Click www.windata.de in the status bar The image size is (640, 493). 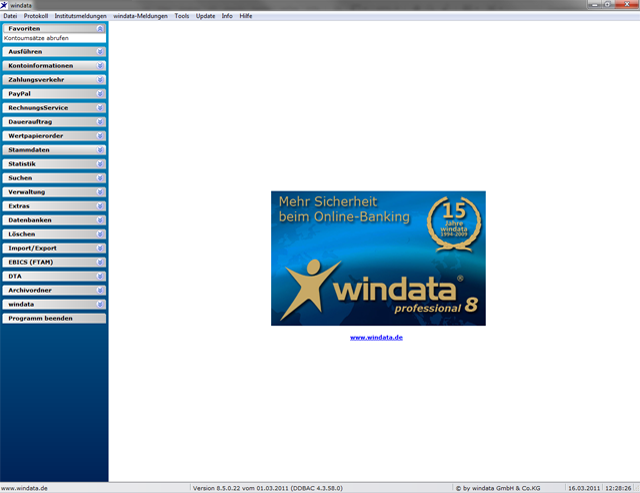24,488
